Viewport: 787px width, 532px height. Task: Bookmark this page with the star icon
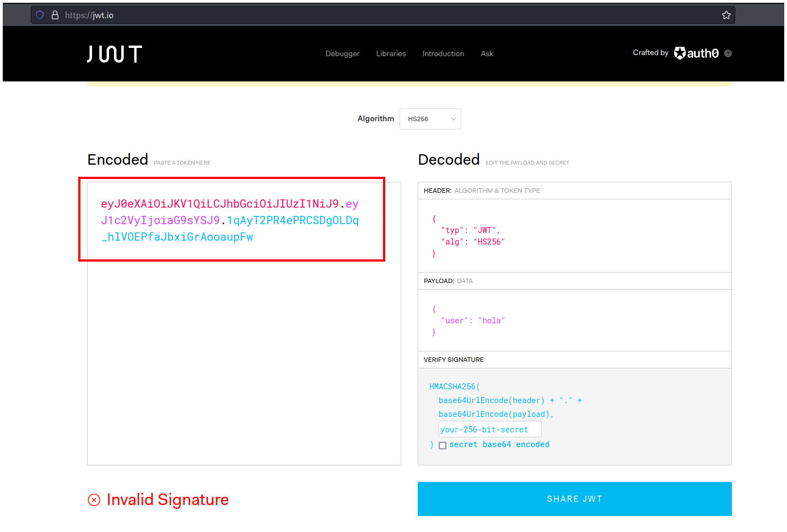coord(726,15)
